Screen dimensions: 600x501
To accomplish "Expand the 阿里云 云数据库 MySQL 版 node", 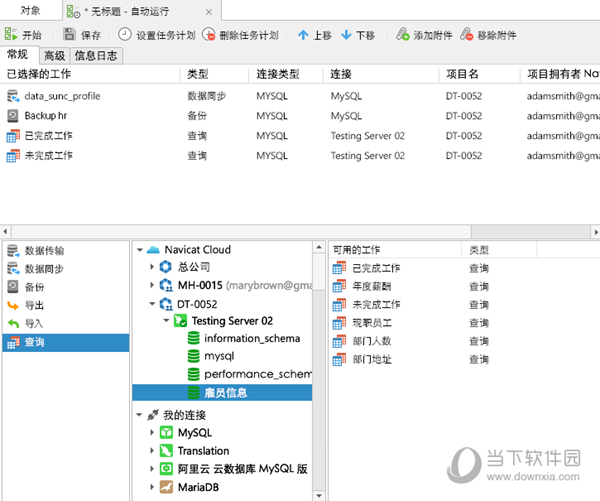I will click(x=152, y=468).
